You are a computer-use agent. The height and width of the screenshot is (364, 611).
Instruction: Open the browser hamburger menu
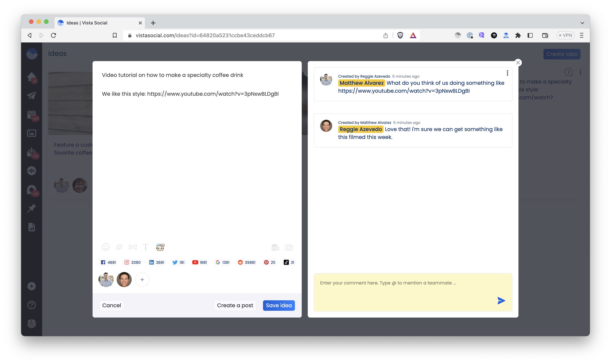click(581, 35)
